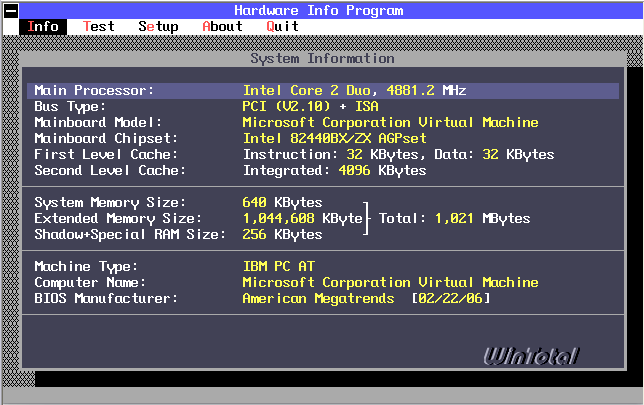This screenshot has width=644, height=405.
Task: Click the Bus Type label
Action: 70,107
